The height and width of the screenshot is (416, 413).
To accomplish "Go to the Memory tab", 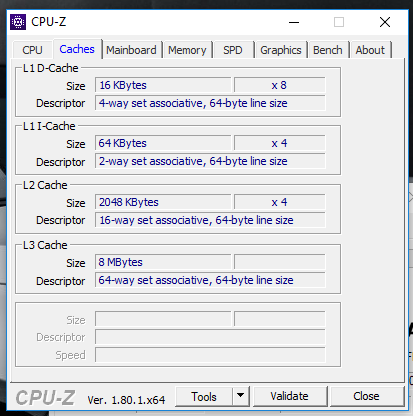I will [x=187, y=50].
